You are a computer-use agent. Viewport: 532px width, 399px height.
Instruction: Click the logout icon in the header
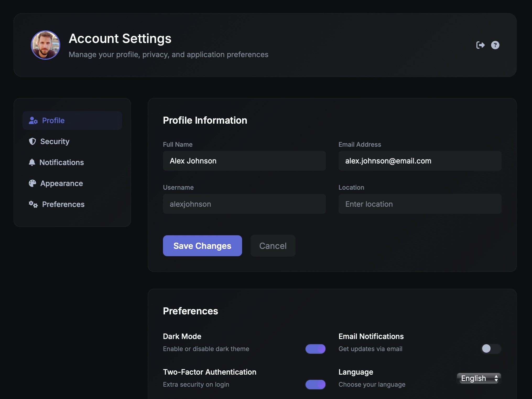481,45
